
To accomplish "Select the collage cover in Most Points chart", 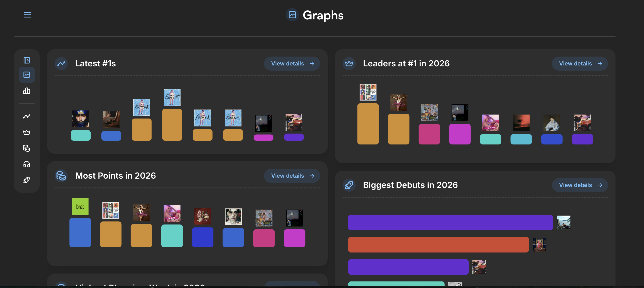I will (111, 210).
